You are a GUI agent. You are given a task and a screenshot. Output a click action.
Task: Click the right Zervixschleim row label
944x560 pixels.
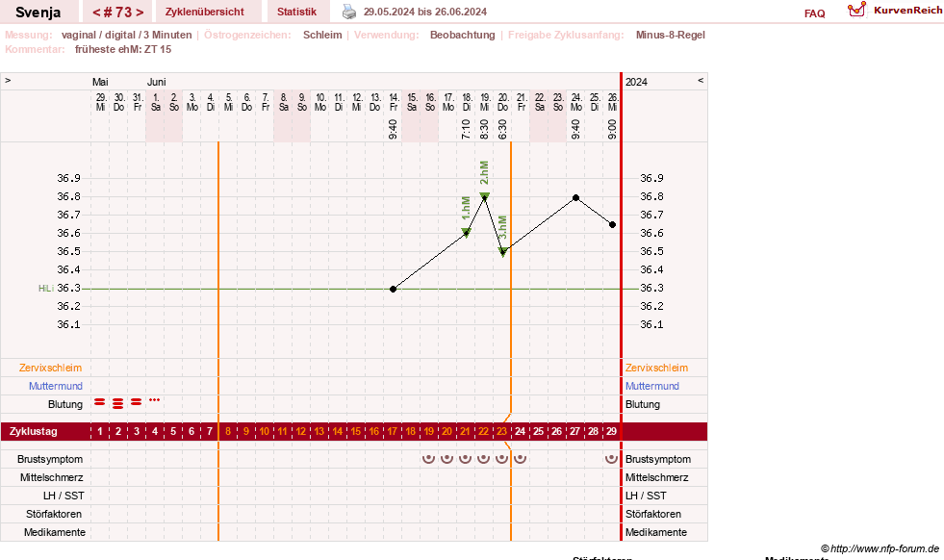coord(656,368)
